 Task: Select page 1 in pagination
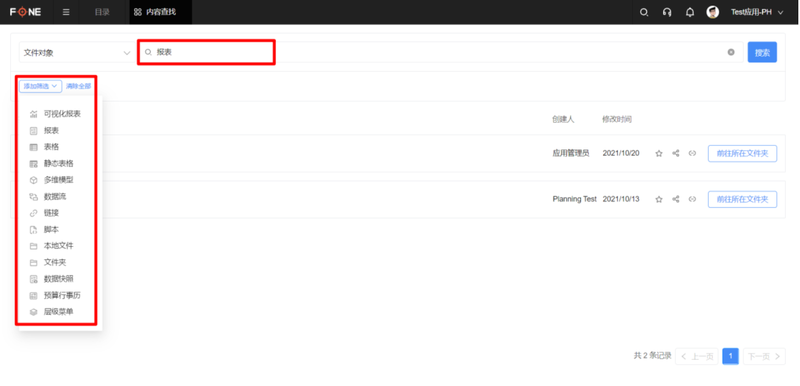pos(731,356)
